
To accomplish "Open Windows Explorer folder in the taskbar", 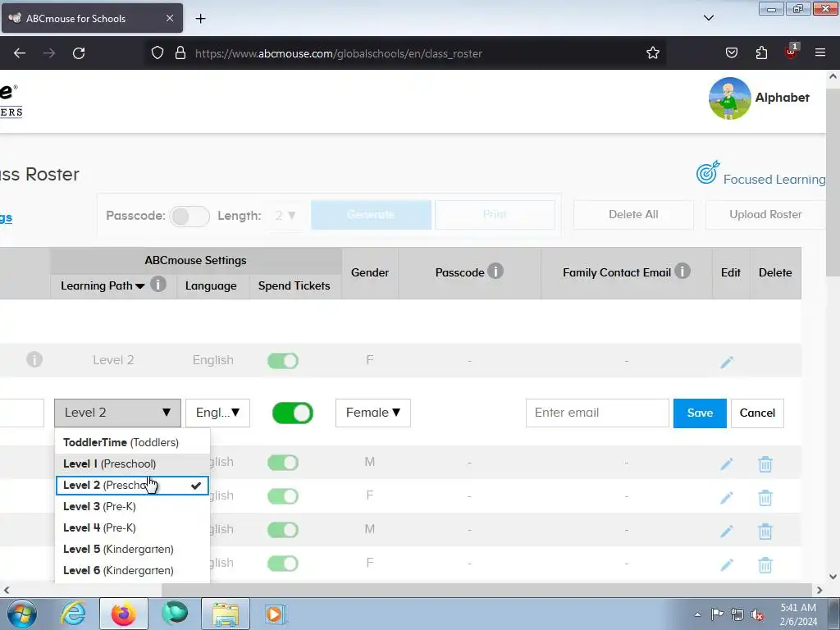I will tap(226, 614).
